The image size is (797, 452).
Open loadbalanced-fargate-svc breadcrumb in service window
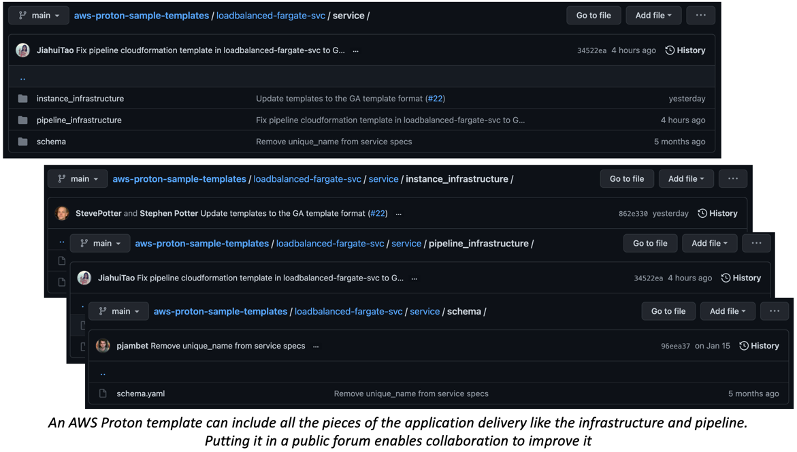[x=270, y=16]
